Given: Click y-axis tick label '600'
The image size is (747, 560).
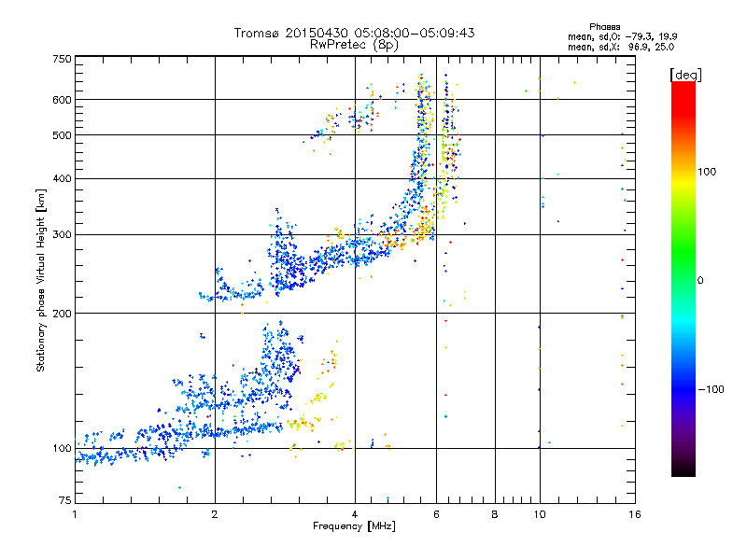Looking at the screenshot, I should coord(62,100).
